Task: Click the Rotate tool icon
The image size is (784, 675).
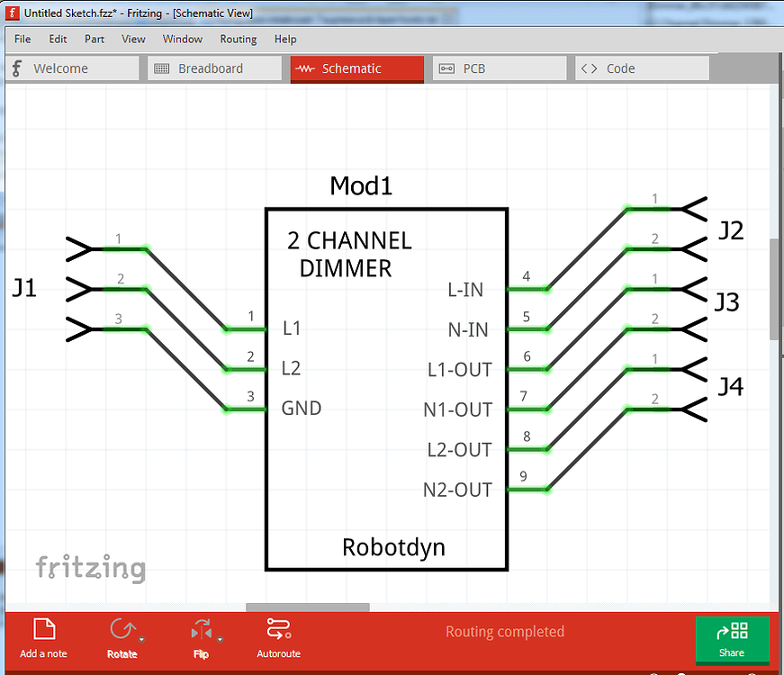Action: (x=121, y=627)
